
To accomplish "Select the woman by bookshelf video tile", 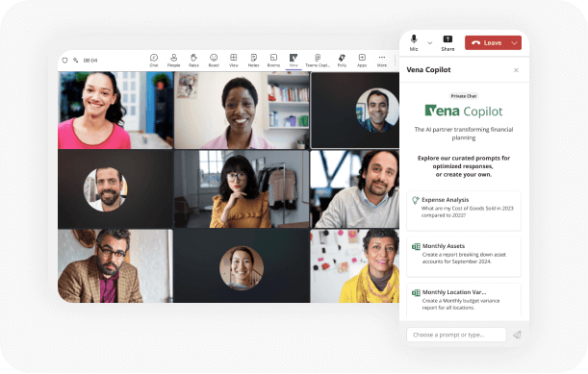I will coord(242,111).
